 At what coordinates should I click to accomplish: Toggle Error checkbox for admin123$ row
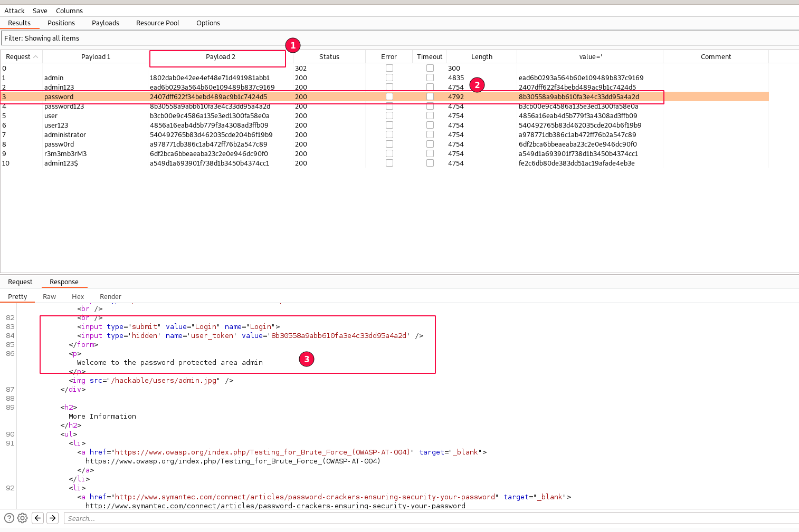tap(389, 163)
